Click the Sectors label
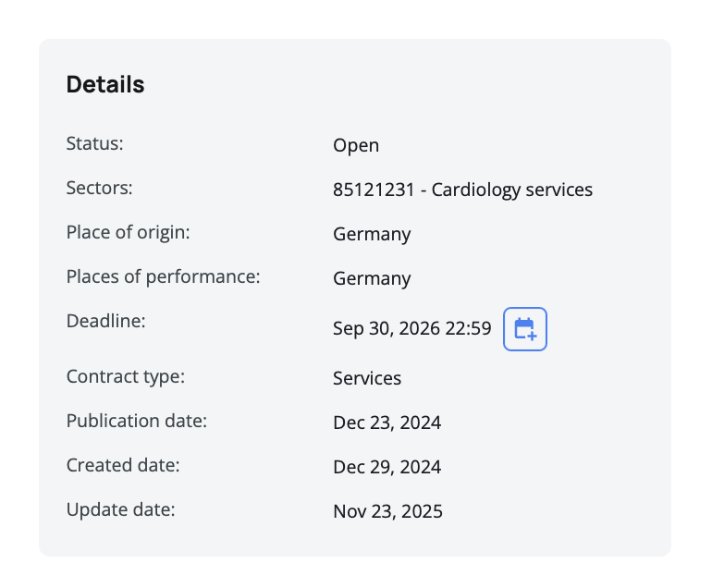Image resolution: width=712 pixels, height=588 pixels. pyautogui.click(x=100, y=188)
